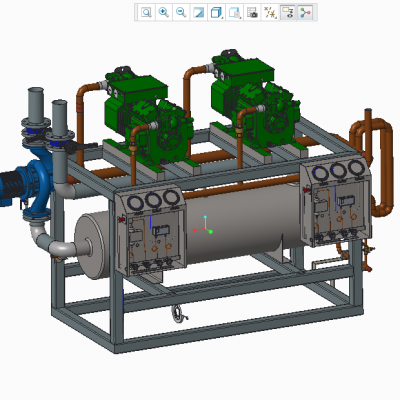Click the left control panel box

[x=150, y=230]
